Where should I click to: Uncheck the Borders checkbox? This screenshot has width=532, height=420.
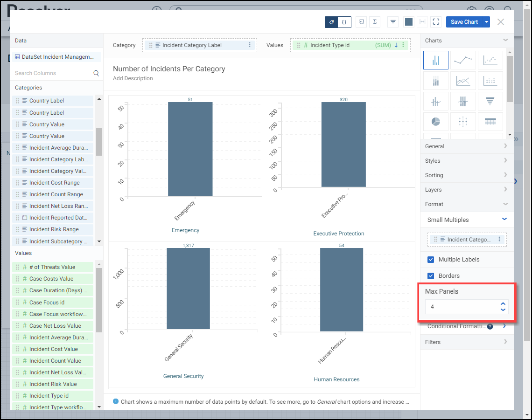click(431, 276)
